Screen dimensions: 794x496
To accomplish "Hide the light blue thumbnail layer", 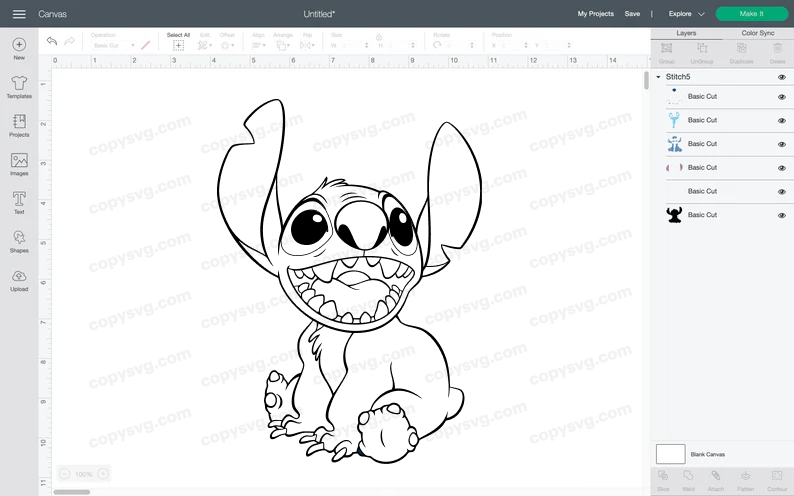I will (x=782, y=120).
